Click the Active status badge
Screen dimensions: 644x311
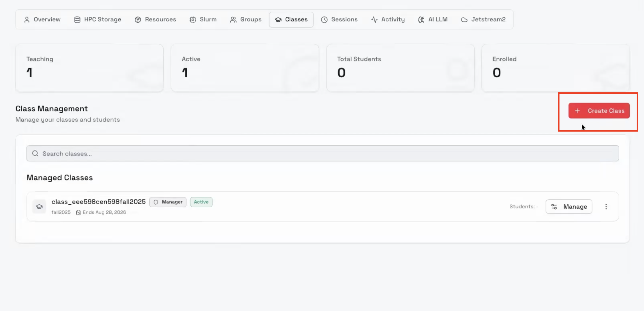(x=201, y=202)
